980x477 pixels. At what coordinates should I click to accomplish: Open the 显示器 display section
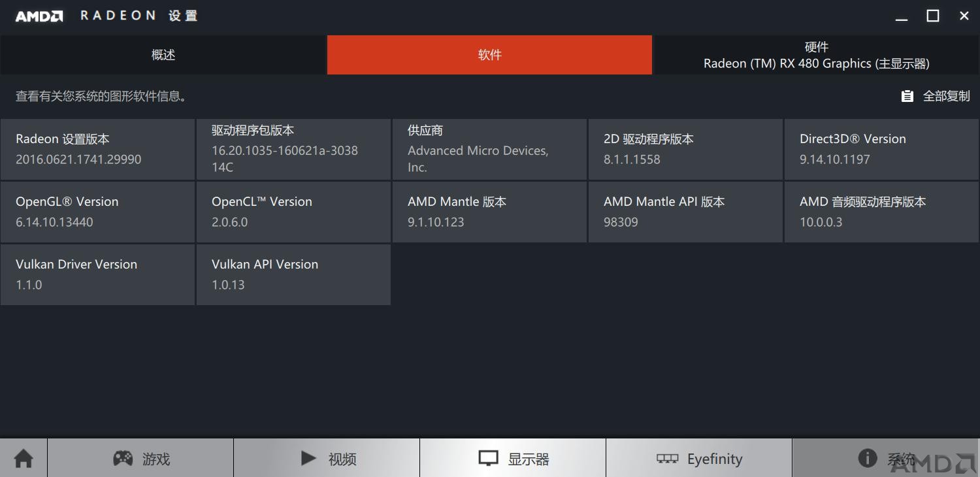click(513, 458)
